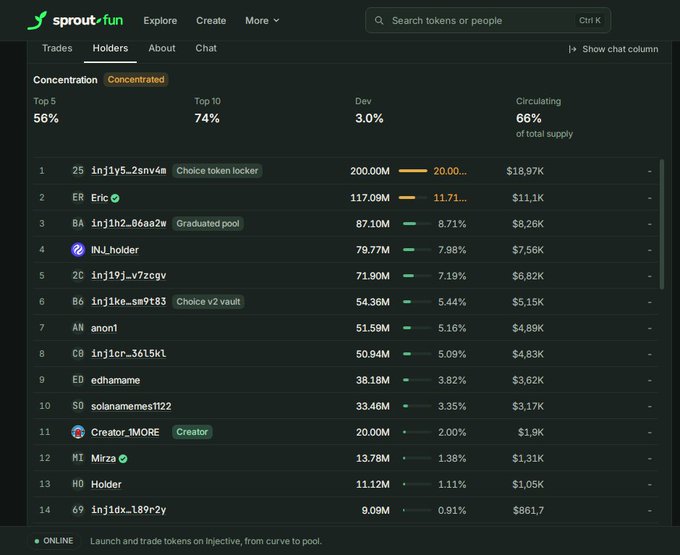This screenshot has height=555, width=680.
Task: Click the show chat column arrow icon
Action: (x=572, y=49)
